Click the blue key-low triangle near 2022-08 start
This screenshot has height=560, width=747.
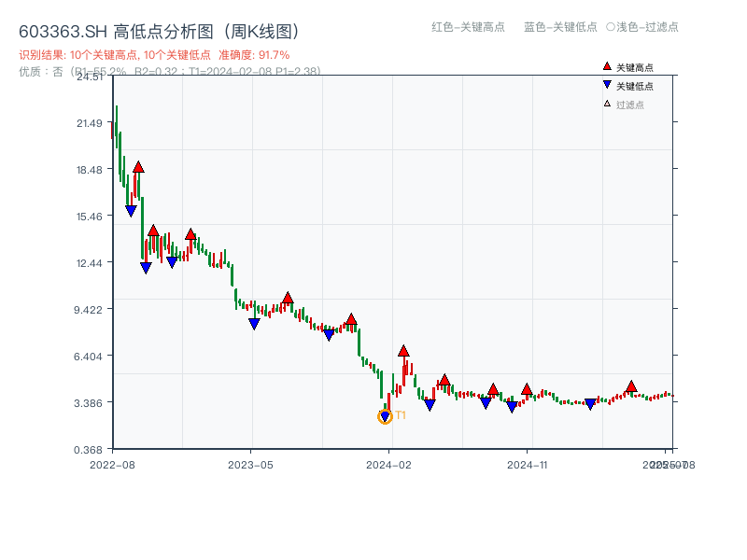tap(130, 211)
